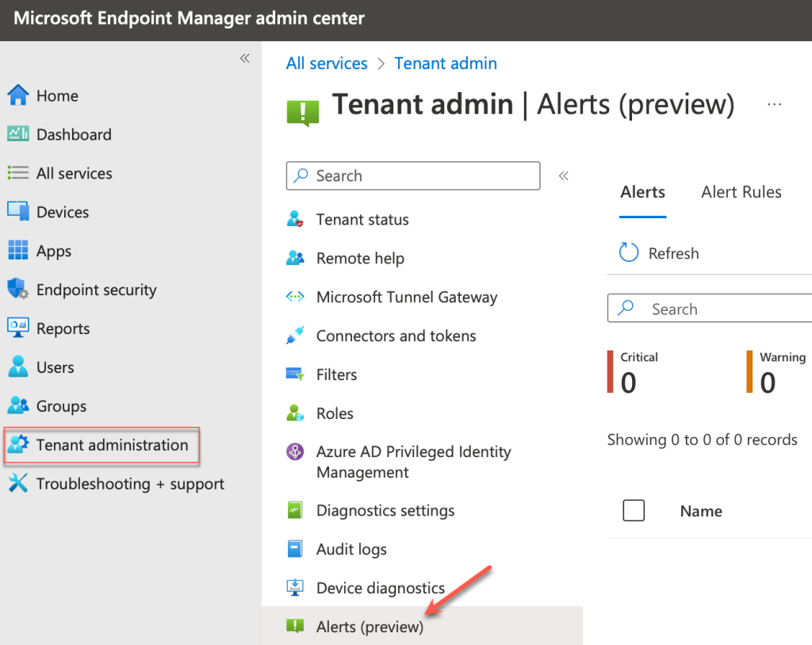The height and width of the screenshot is (645, 812).
Task: Collapse the Tenant admin submenu pane
Action: pos(564,175)
